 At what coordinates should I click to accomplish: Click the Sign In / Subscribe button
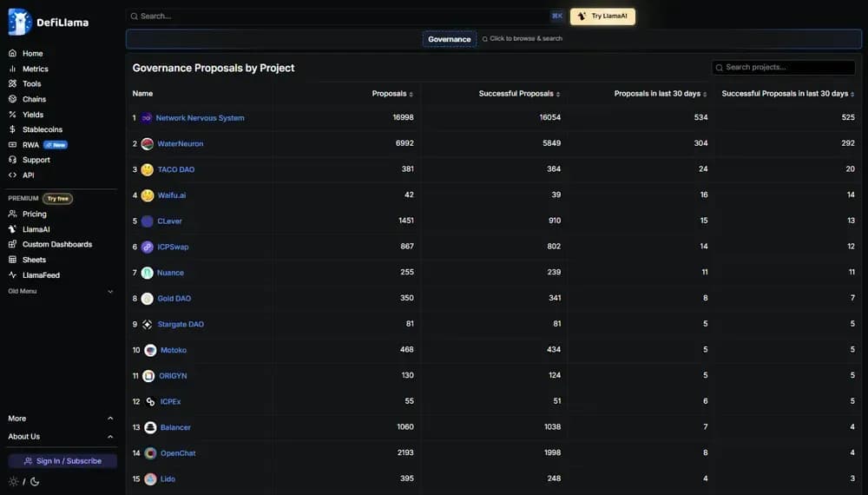62,461
